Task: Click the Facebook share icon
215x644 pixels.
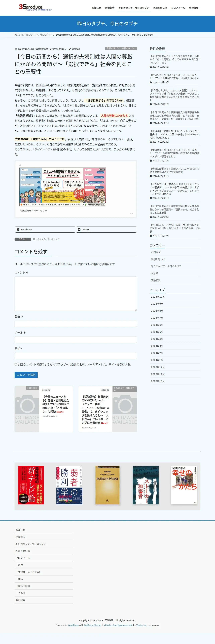Action: (x=18, y=230)
